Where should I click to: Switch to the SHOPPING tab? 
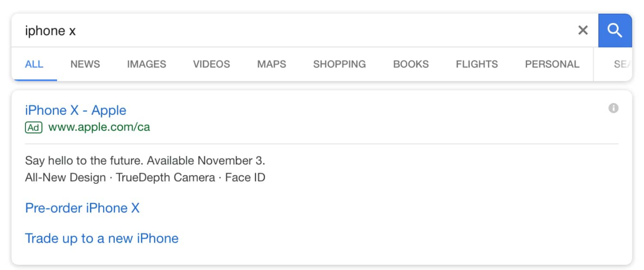[339, 64]
